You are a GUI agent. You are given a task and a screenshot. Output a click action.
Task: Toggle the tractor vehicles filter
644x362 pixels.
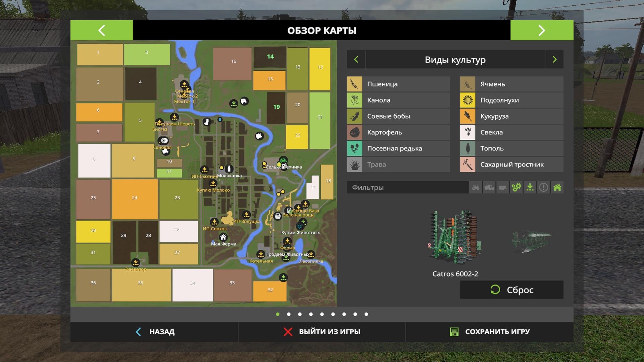(475, 187)
